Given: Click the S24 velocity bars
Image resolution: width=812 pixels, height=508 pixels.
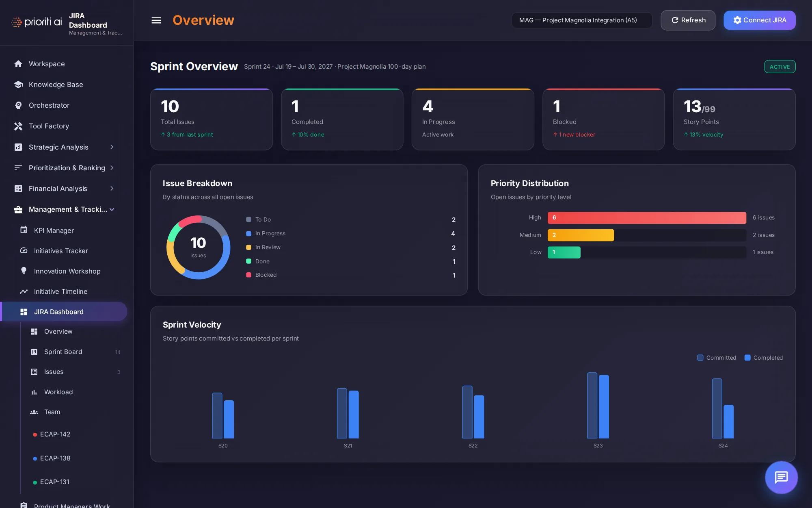Looking at the screenshot, I should (x=723, y=408).
